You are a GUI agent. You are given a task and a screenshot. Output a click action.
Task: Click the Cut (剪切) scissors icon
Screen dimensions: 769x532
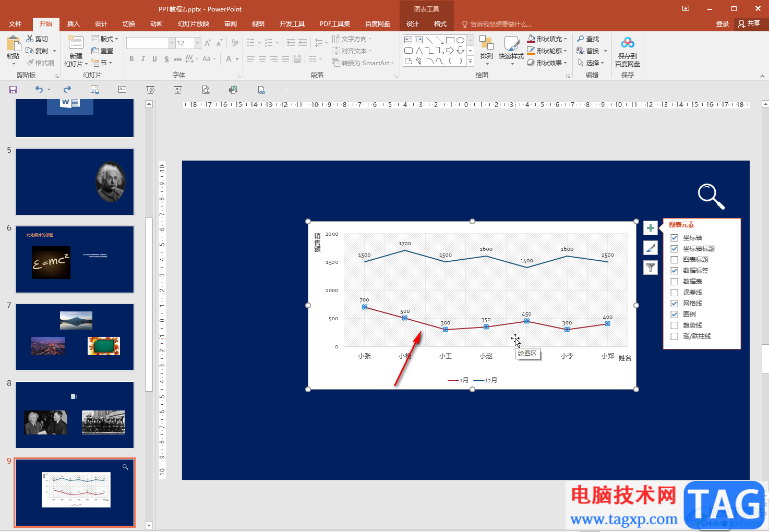click(30, 39)
